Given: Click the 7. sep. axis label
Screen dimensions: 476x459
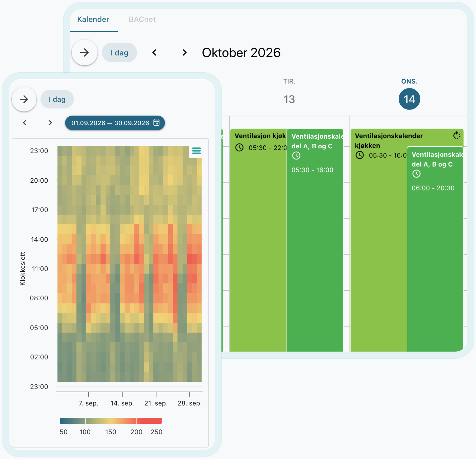Looking at the screenshot, I should tap(88, 403).
